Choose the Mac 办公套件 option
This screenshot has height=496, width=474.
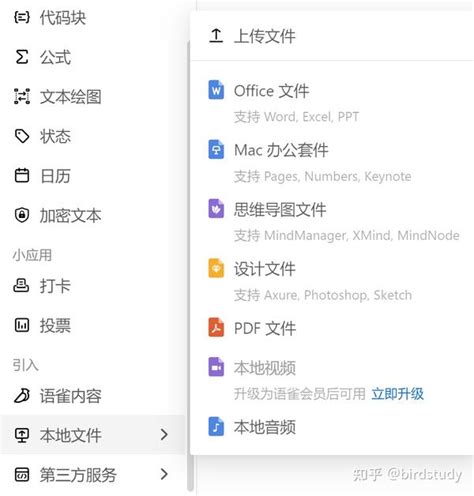click(332, 162)
